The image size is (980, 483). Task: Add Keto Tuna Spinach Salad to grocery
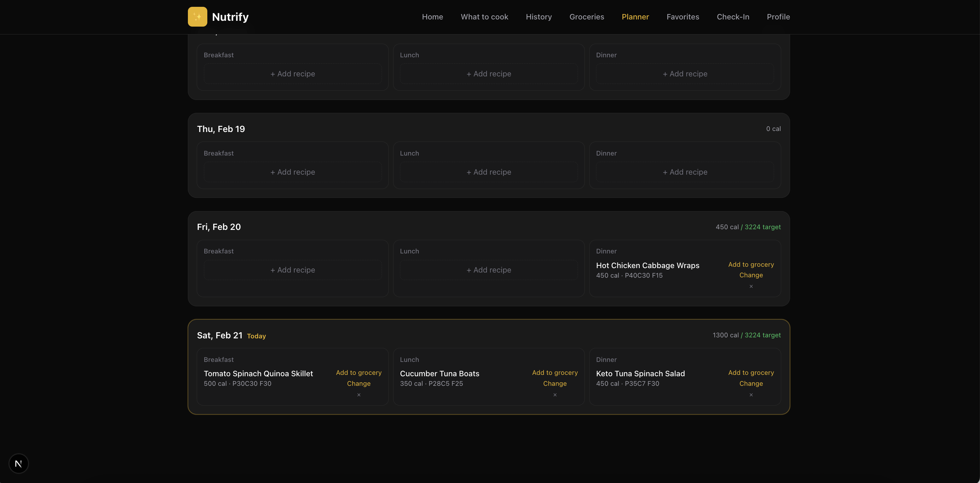(x=751, y=372)
